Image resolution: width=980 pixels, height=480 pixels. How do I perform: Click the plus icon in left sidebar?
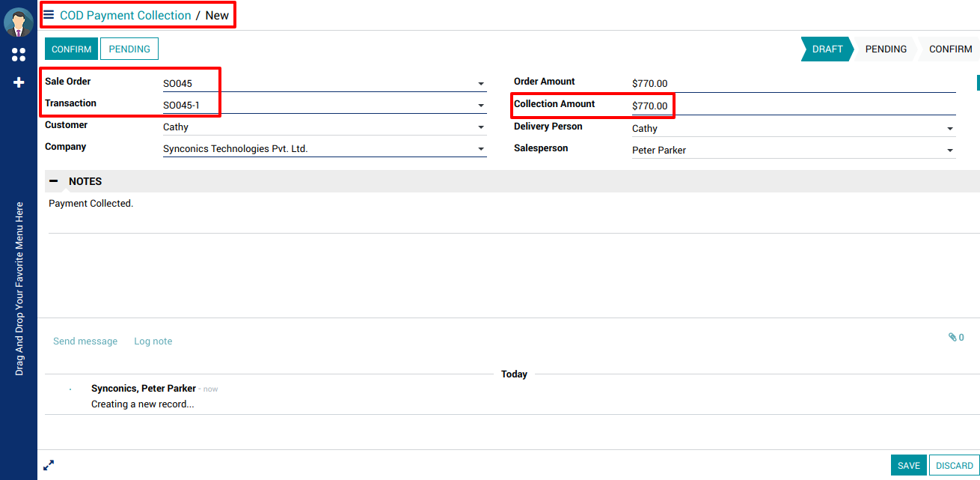(x=19, y=82)
